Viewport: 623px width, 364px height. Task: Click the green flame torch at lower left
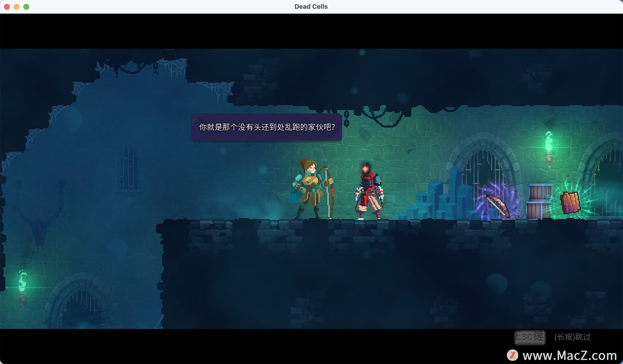pos(22,288)
